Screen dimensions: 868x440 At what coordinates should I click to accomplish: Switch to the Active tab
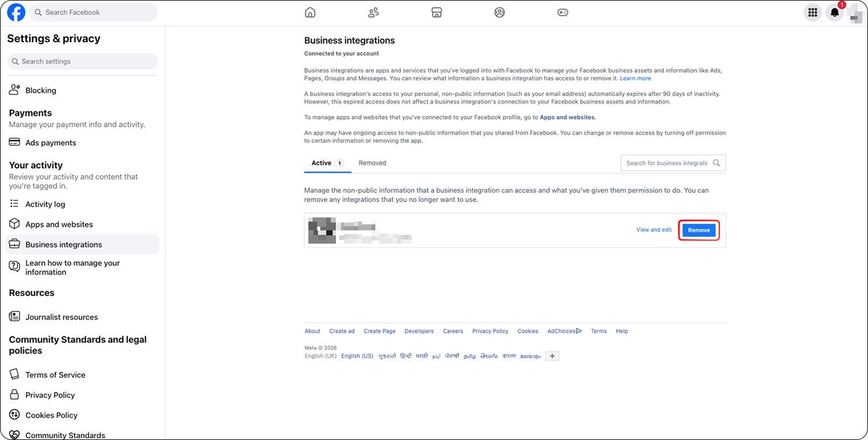pyautogui.click(x=328, y=163)
